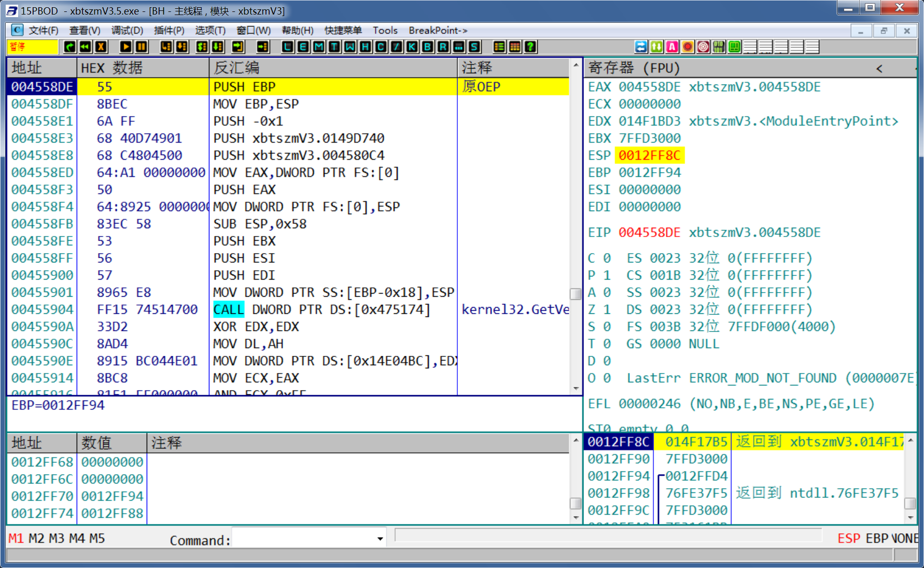Open the Breakpoints 'B' window icon

click(428, 47)
